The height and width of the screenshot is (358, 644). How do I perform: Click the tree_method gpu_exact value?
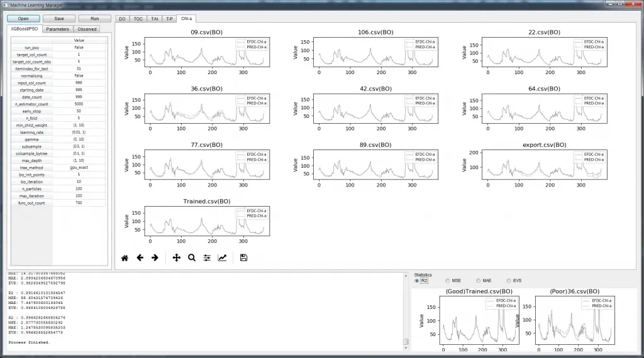click(79, 168)
